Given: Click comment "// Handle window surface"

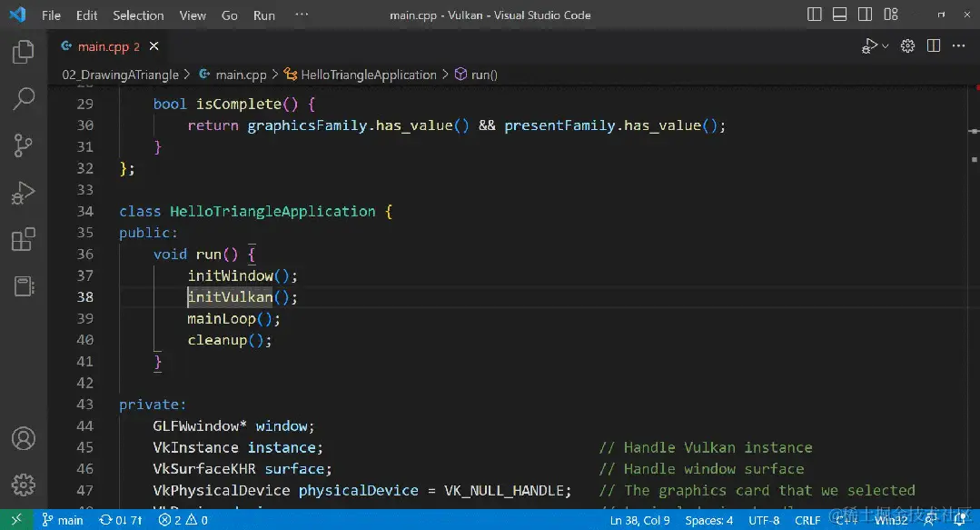Looking at the screenshot, I should [701, 469].
